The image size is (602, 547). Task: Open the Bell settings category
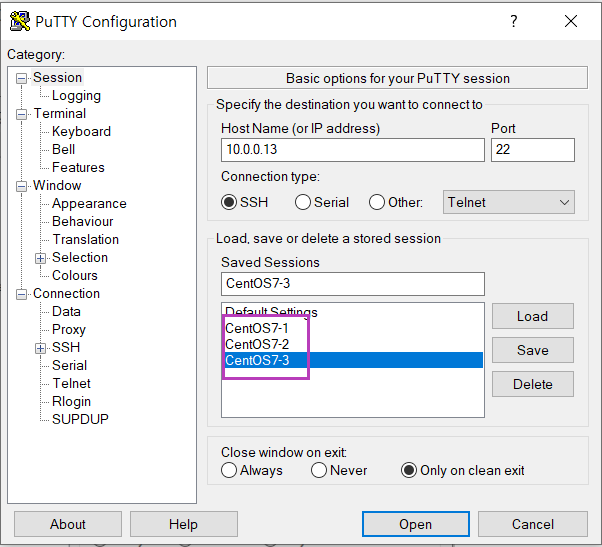[x=63, y=149]
